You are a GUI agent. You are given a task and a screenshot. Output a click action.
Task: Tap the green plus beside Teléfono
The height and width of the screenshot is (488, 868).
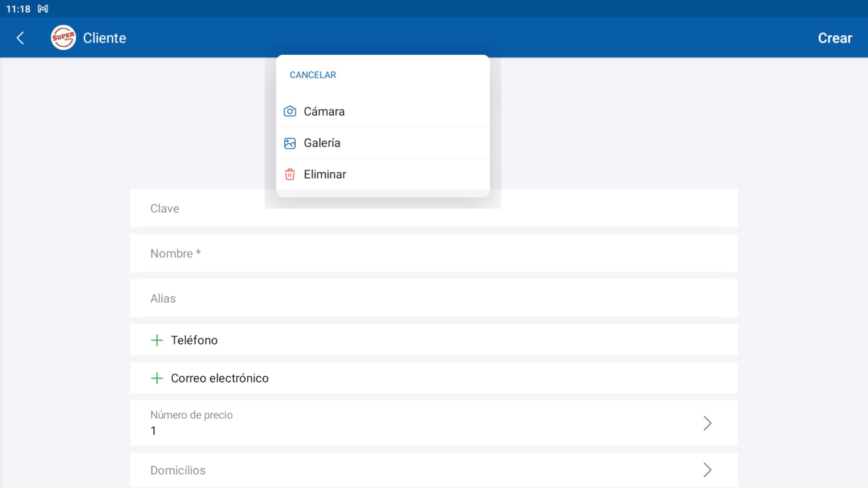[157, 340]
